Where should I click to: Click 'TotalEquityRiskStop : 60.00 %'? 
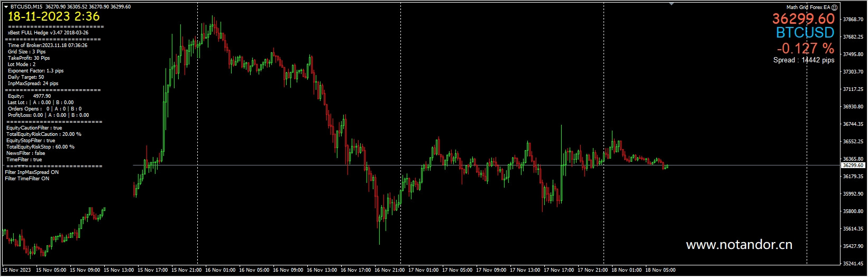click(x=40, y=147)
